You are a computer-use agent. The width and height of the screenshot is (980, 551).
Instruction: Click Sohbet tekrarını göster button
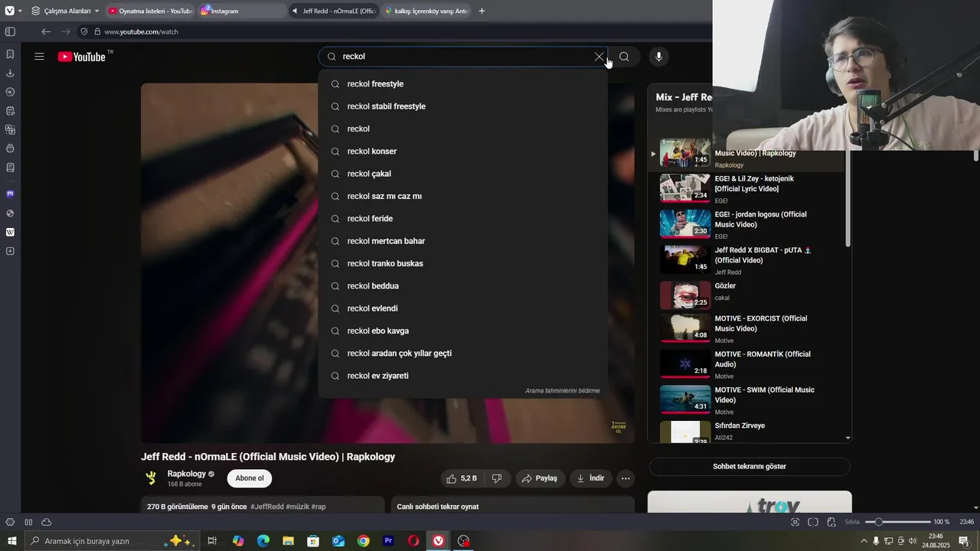750,466
